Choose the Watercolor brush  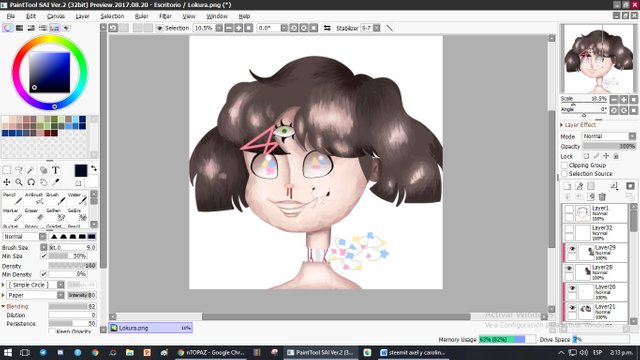coord(78,199)
